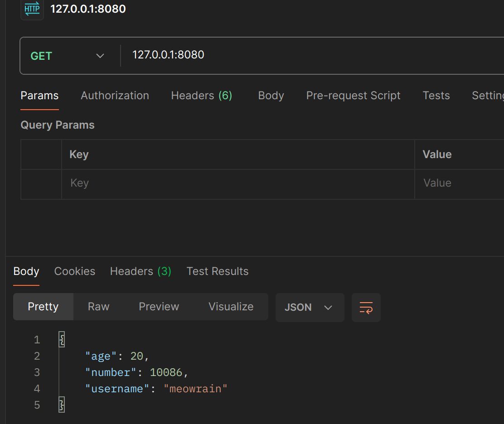Select the request Body tab

coord(271,96)
